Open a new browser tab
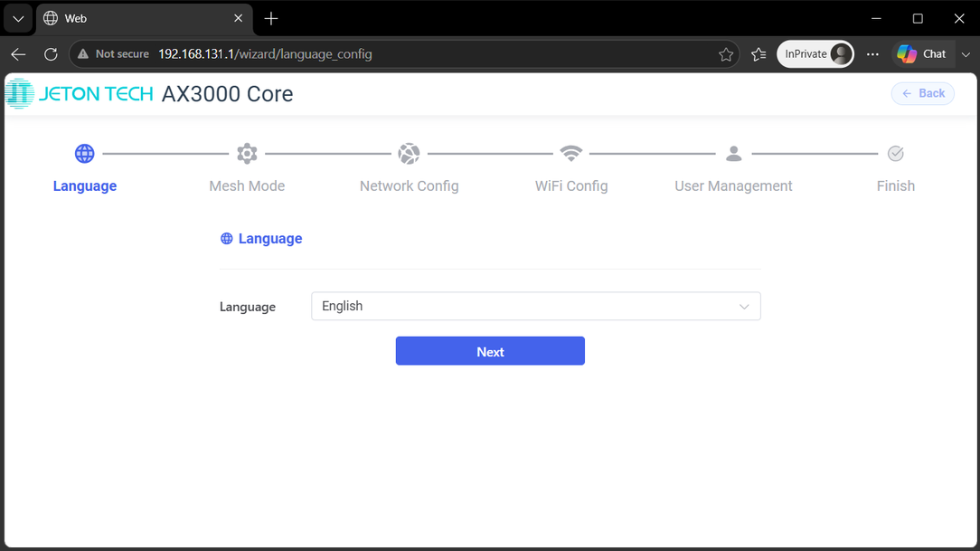Screen dimensions: 980x551 [x=270, y=19]
